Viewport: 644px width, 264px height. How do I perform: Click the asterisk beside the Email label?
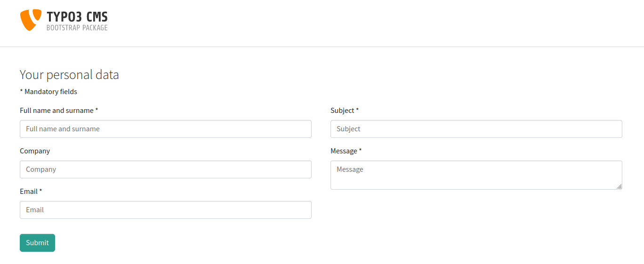40,191
